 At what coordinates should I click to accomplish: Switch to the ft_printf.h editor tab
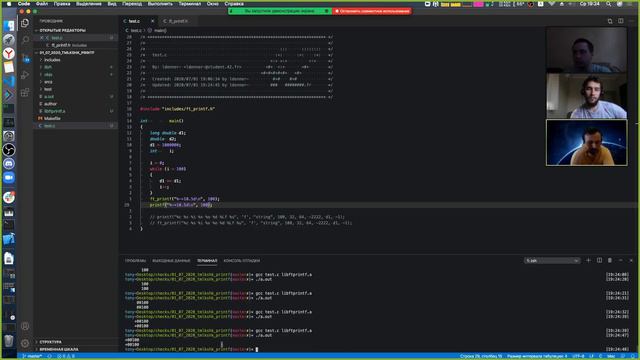pos(178,21)
